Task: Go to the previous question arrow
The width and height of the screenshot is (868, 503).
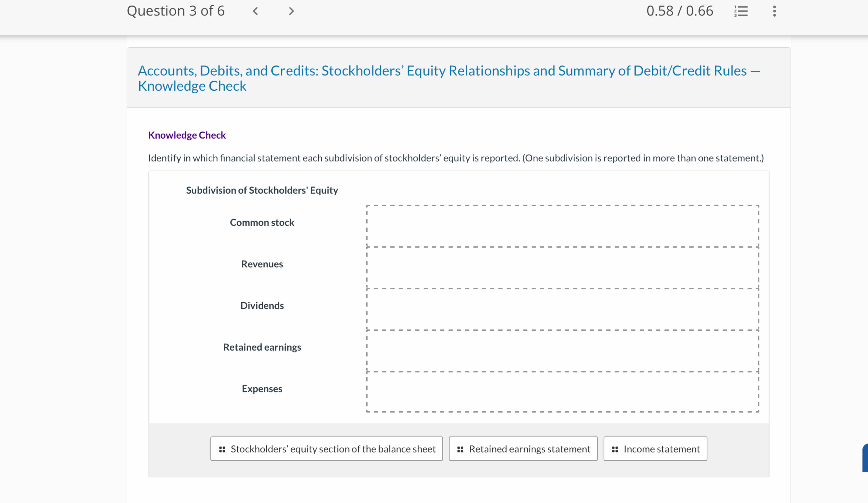Action: tap(255, 11)
